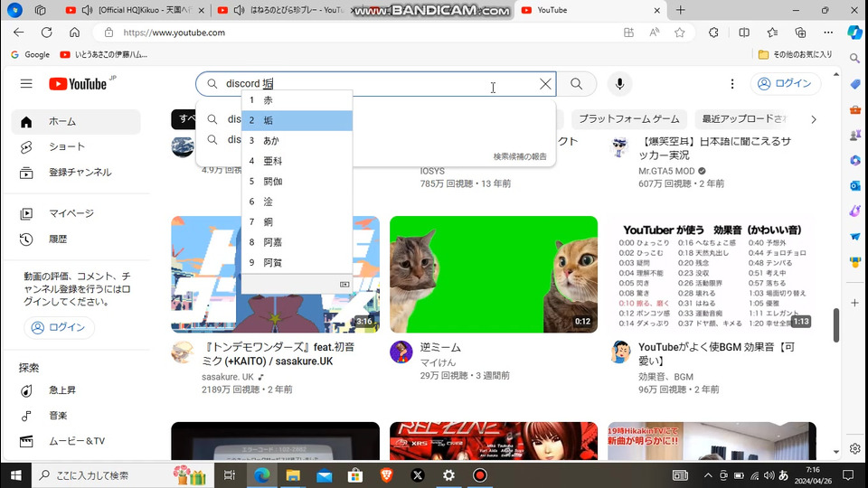Open 登録チャンネル in the sidebar
The height and width of the screenshot is (488, 868).
coord(76,172)
